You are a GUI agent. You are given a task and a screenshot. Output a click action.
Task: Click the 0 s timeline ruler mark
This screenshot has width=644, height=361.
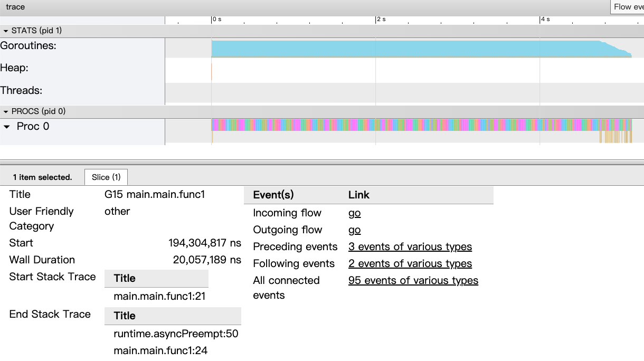217,19
